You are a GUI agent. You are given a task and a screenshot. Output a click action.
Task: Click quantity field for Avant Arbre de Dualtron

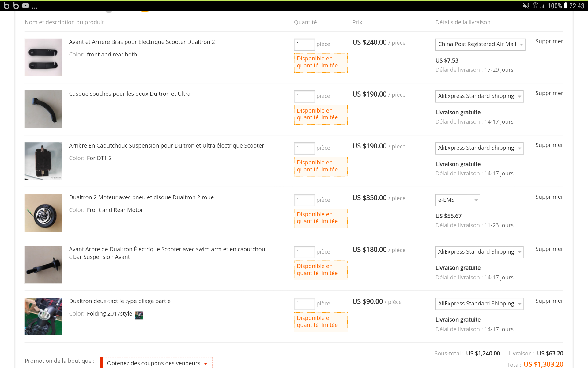pos(304,252)
